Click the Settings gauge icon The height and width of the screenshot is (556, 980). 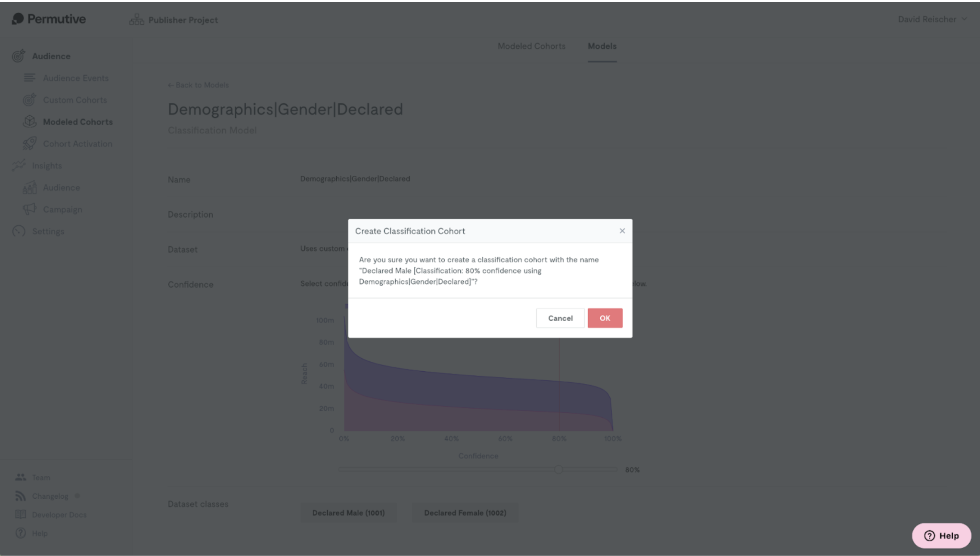pyautogui.click(x=19, y=231)
